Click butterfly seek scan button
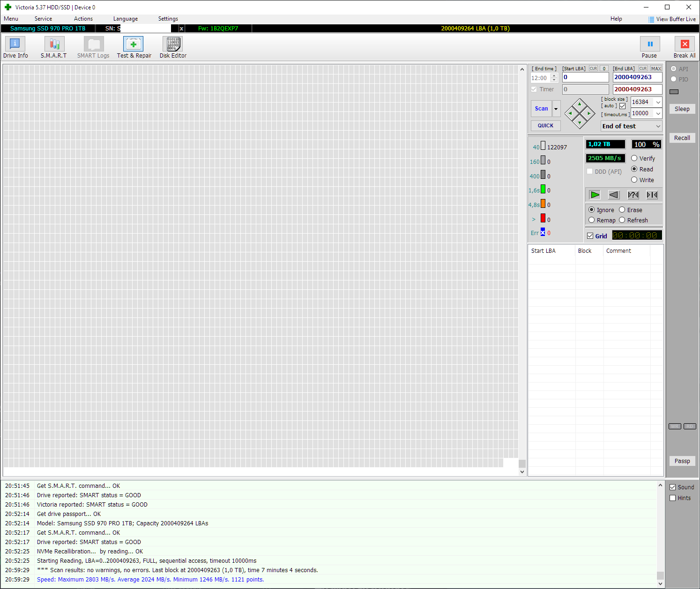This screenshot has width=700, height=589. click(x=652, y=195)
